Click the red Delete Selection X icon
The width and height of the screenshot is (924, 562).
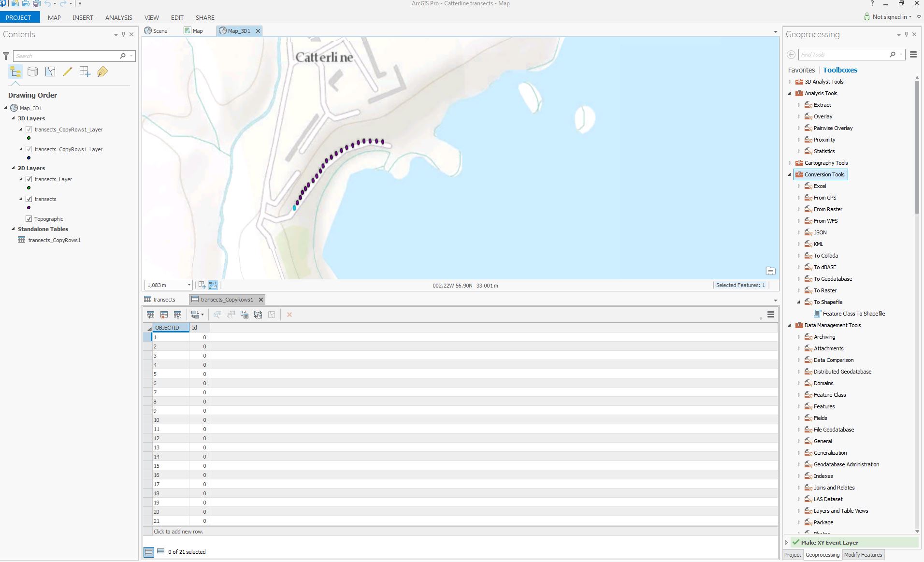(289, 315)
